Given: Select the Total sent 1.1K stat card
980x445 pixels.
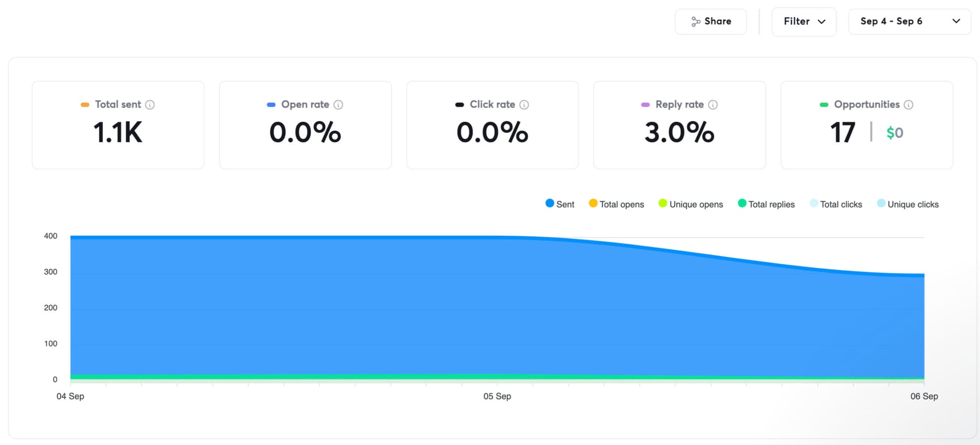Looking at the screenshot, I should (118, 125).
